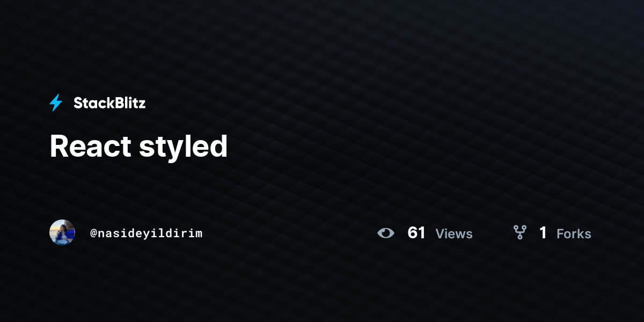Select the letter S in StackBlitz
This screenshot has width=644, height=322.
(78, 103)
